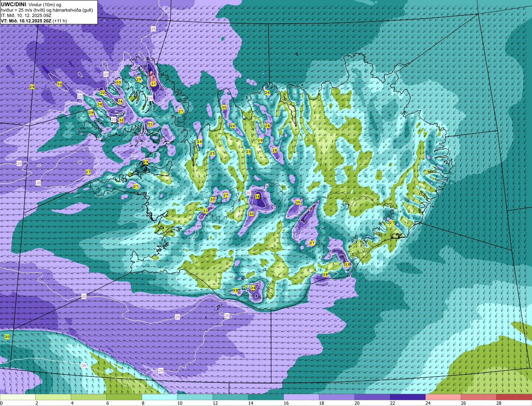
Task: Pick the red above-28 m/s legend swatch
Action: 514,397
